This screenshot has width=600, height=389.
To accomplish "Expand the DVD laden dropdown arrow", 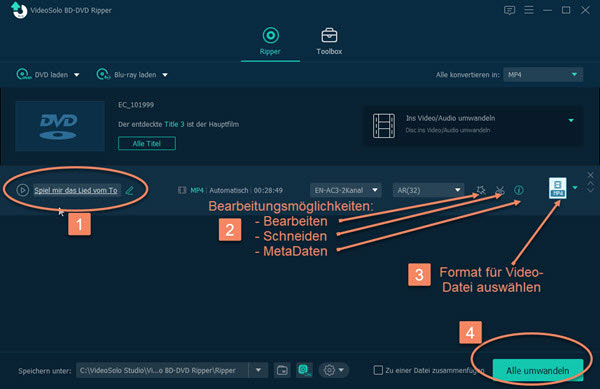I will pyautogui.click(x=77, y=75).
